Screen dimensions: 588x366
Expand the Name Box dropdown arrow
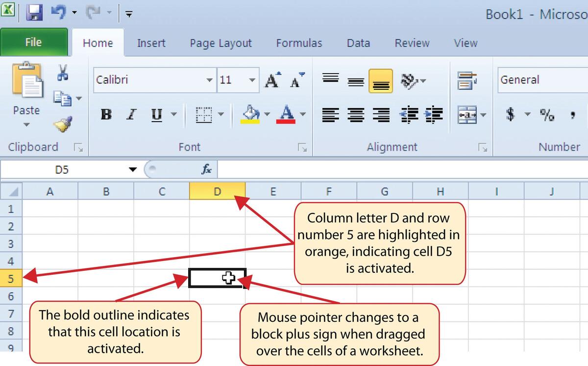(x=133, y=170)
